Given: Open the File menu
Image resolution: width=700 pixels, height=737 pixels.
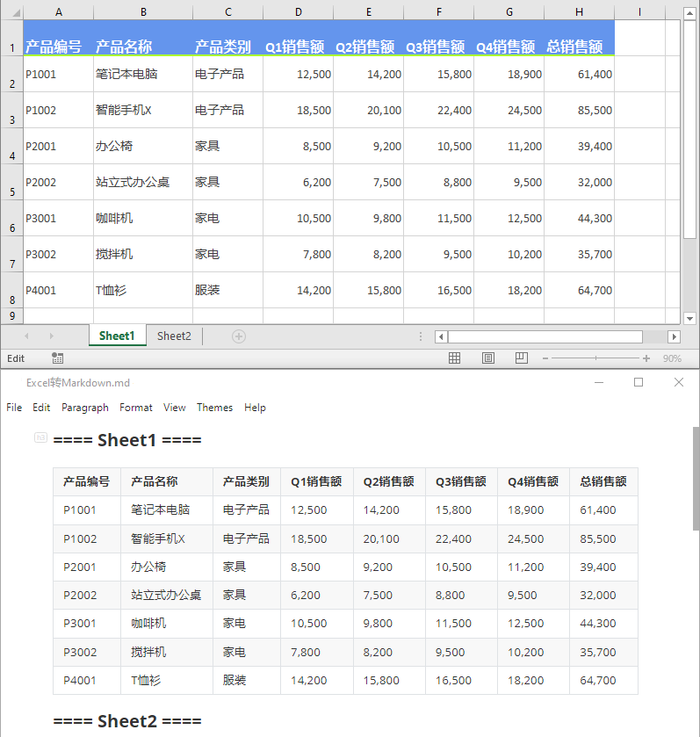Looking at the screenshot, I should point(14,408).
